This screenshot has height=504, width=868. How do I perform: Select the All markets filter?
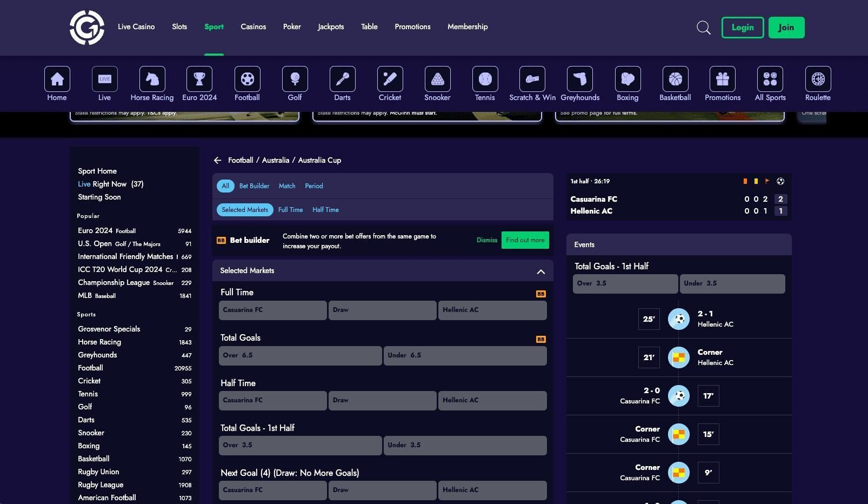coord(225,186)
